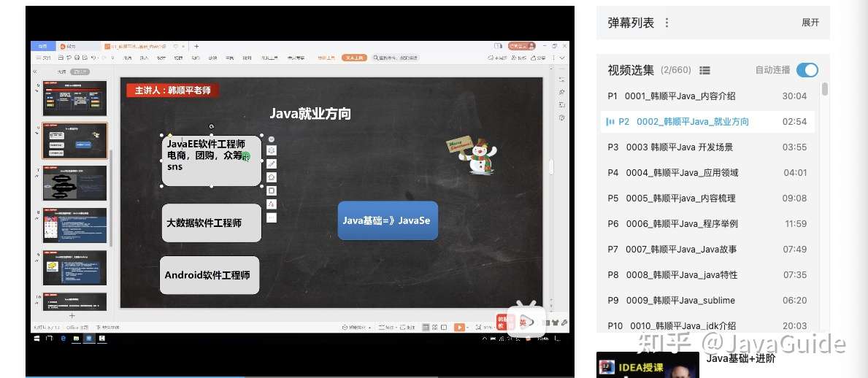Play P10 0010_韩顺平Java_jdk介绍
The image size is (868, 378).
[x=707, y=325]
